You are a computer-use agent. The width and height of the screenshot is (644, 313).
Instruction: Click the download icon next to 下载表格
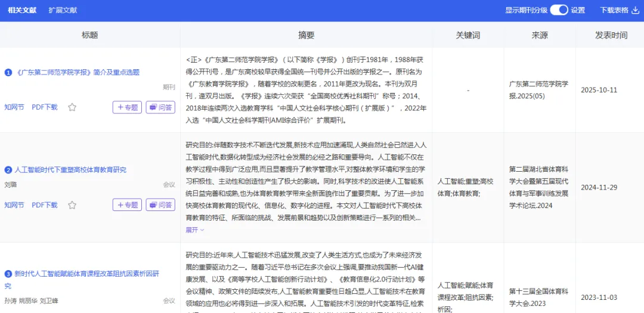(635, 10)
